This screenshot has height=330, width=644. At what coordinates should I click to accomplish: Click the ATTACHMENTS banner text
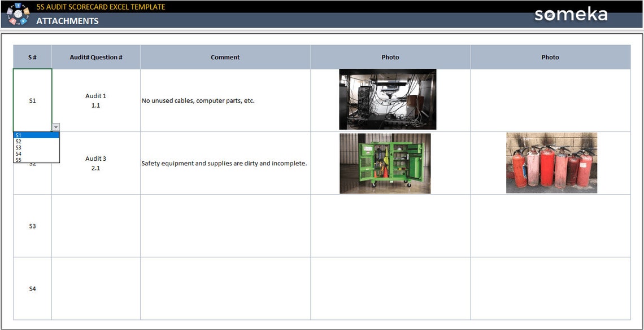point(68,21)
